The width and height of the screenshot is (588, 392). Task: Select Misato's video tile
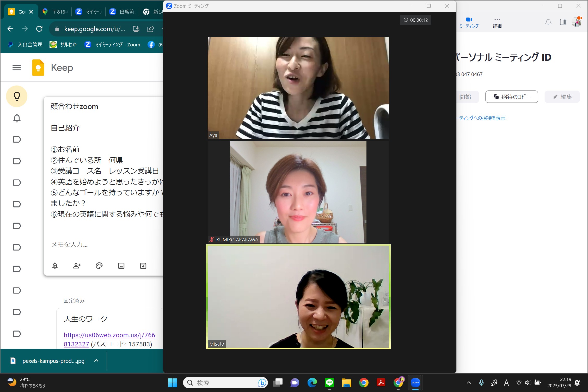pos(298,297)
